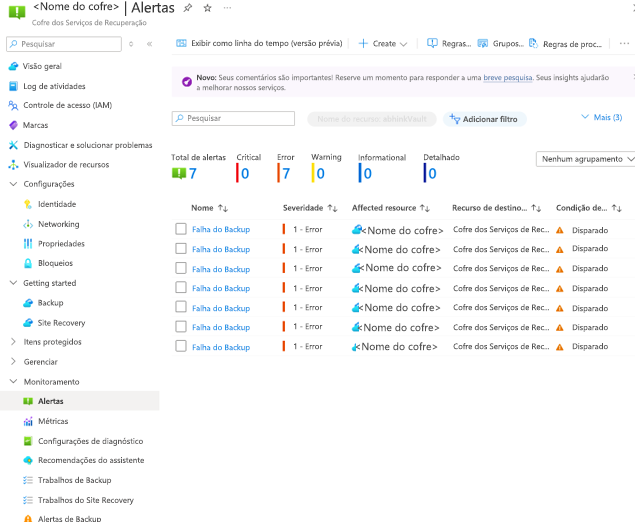The image size is (635, 522).
Task: Collapse the Monitoramento section
Action: click(x=13, y=381)
